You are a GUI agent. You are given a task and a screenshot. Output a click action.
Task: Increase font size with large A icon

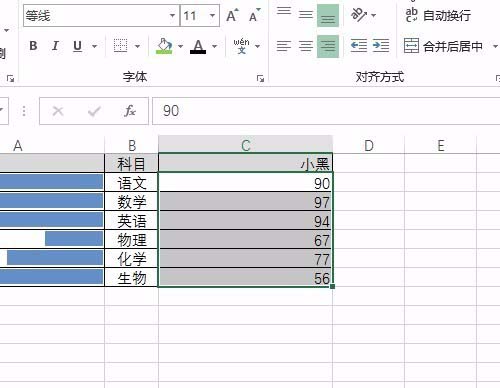(x=232, y=15)
